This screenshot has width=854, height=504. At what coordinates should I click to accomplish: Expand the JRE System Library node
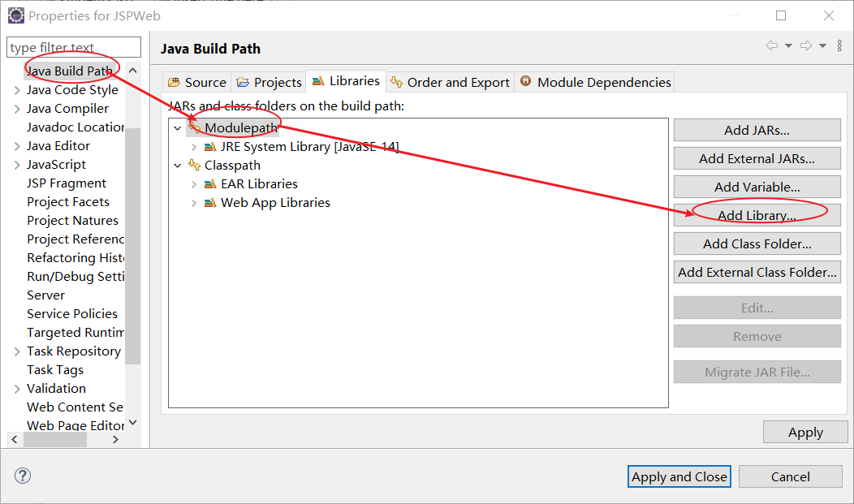pos(193,147)
